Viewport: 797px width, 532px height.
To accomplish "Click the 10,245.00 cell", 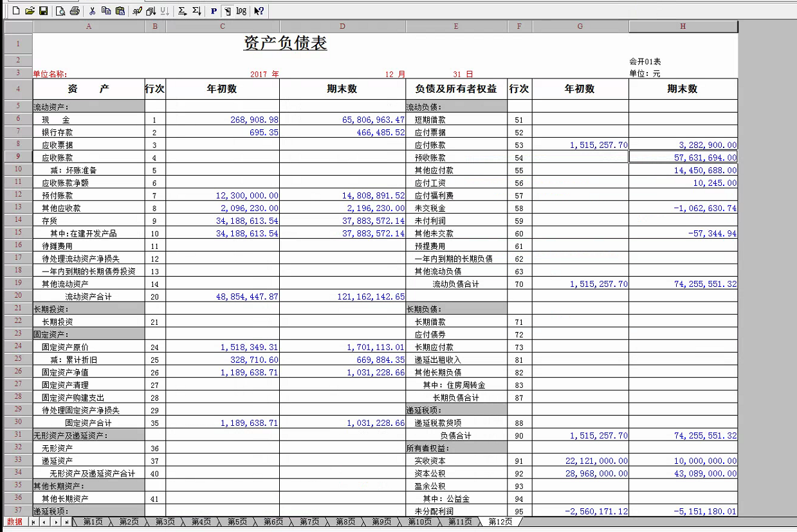I will [683, 183].
